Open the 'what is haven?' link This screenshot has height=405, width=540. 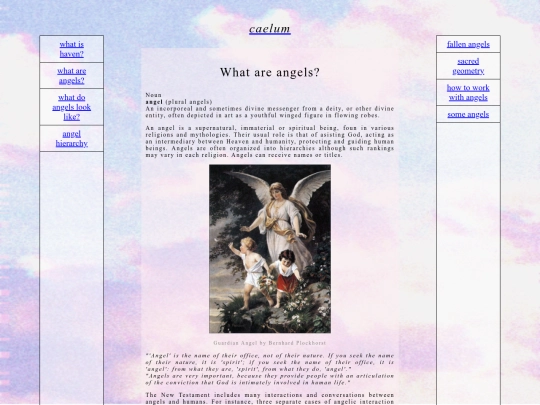[x=72, y=49]
